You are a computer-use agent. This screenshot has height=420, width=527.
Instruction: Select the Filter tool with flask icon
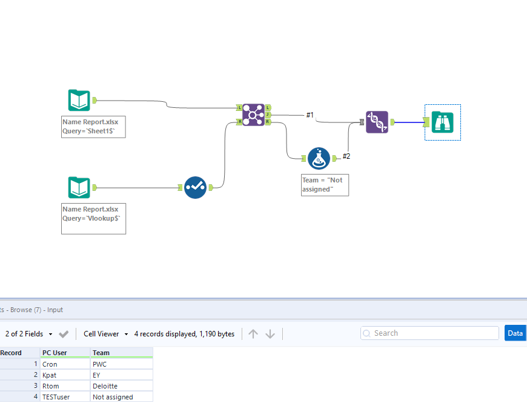pyautogui.click(x=318, y=158)
